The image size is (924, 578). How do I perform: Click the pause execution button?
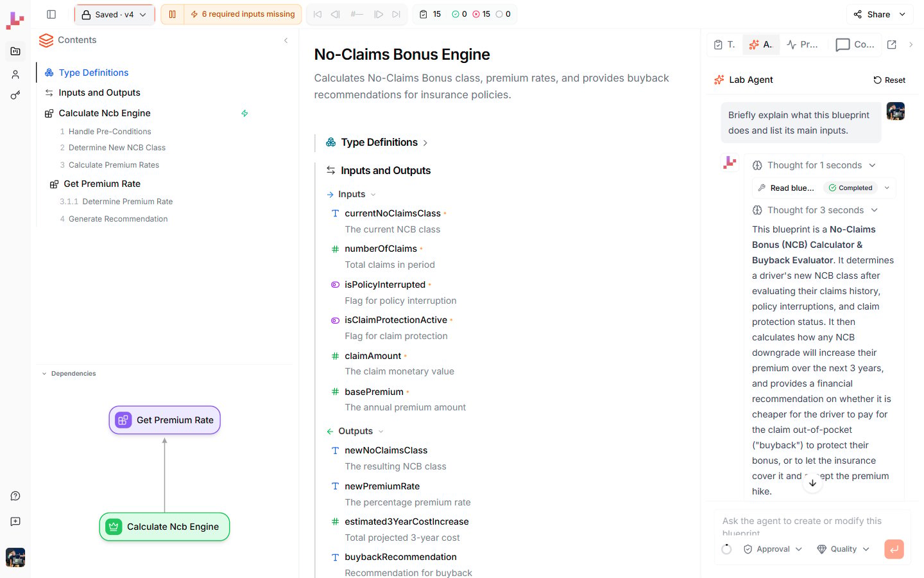click(x=172, y=14)
